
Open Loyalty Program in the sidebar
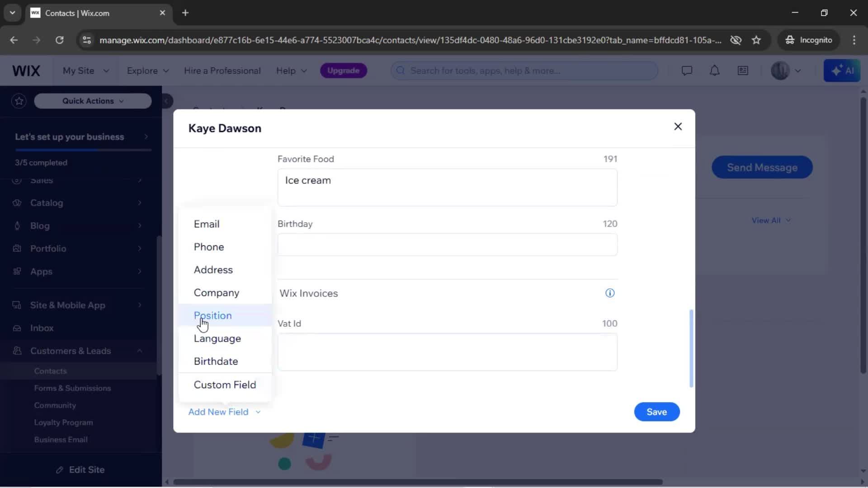pos(63,422)
